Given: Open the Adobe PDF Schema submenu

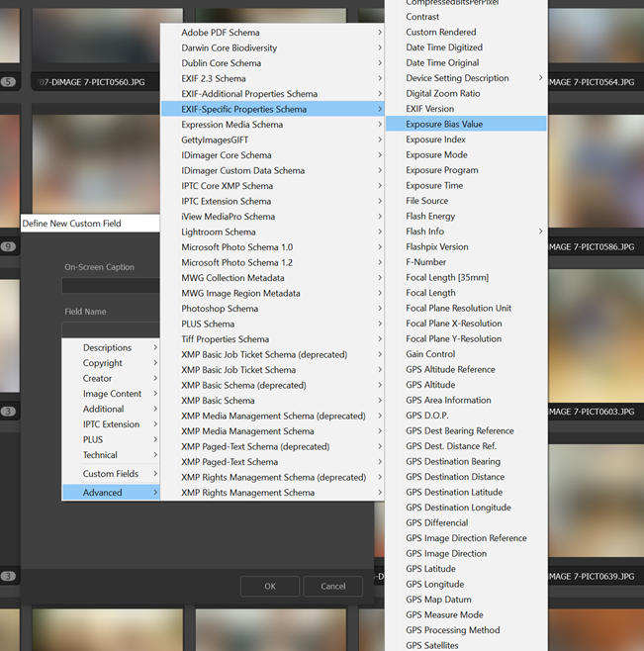Looking at the screenshot, I should click(272, 33).
